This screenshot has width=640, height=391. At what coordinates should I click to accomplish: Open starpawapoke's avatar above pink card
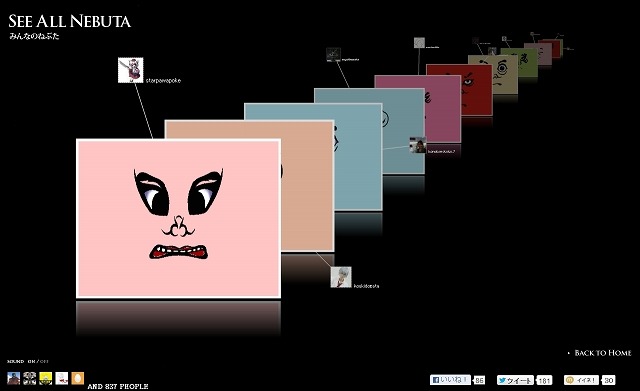[131, 70]
